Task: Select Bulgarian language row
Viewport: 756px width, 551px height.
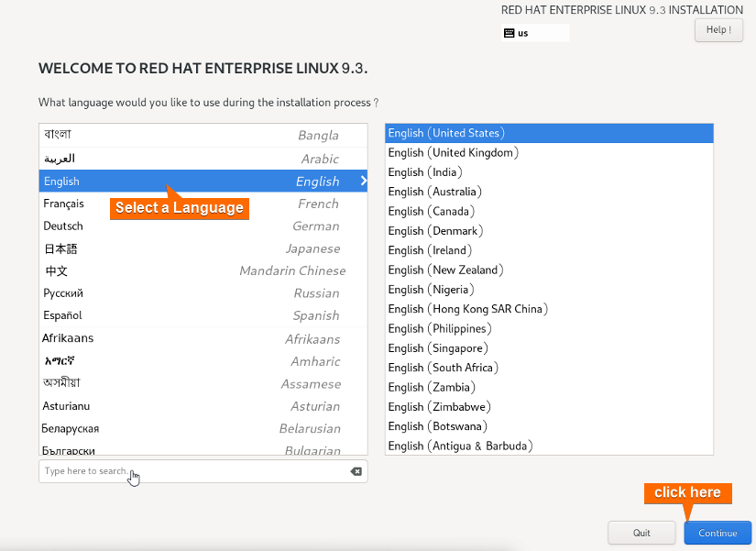Action: [x=203, y=448]
